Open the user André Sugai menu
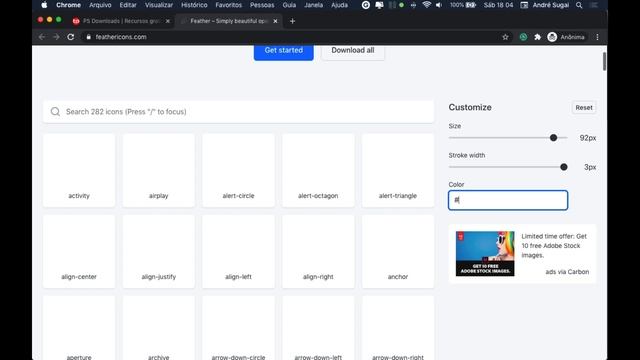 [551, 5]
